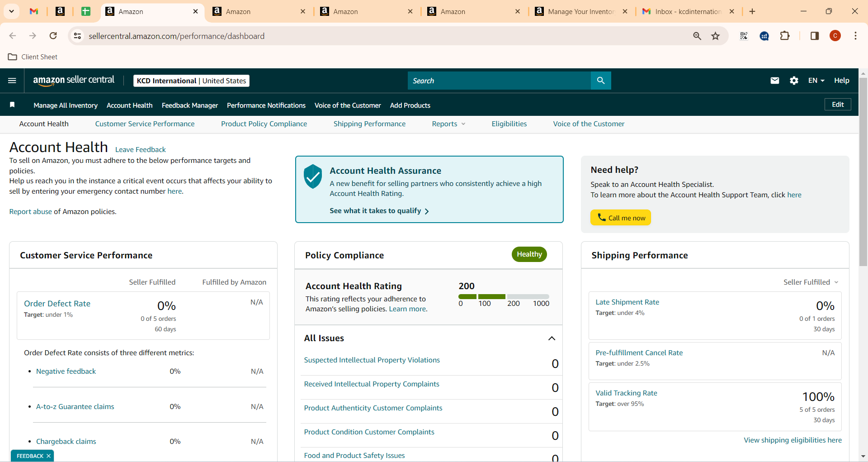Screen dimensions: 868x462
Task: Open the Valid Tracking Rate link
Action: (x=626, y=393)
